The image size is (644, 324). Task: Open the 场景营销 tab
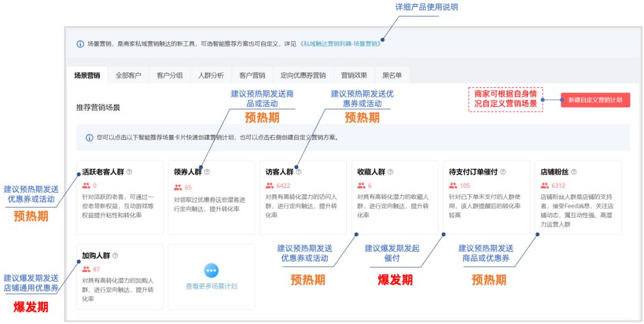point(87,76)
